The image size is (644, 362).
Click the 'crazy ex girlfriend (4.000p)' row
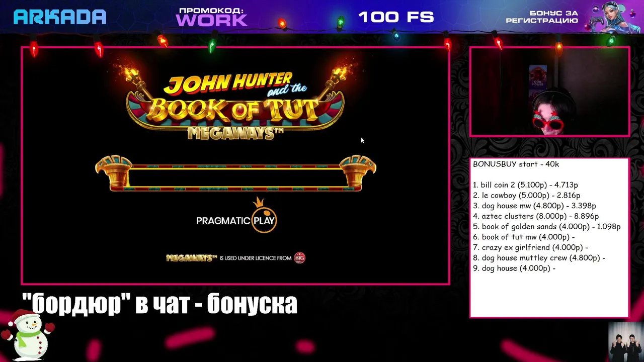[x=530, y=247]
